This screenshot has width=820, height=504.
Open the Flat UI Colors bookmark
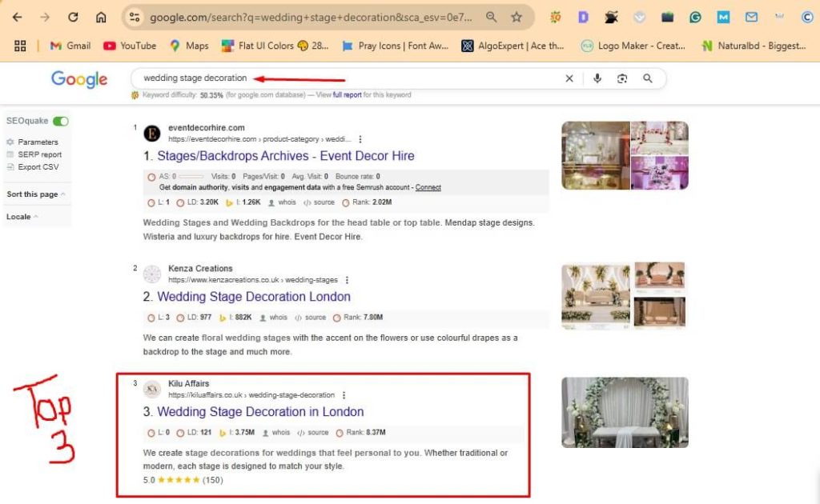point(275,46)
